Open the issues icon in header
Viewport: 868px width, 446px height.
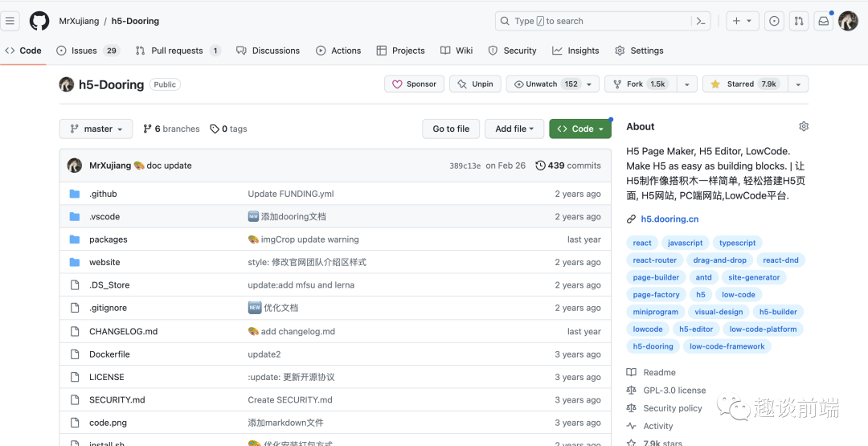click(774, 21)
